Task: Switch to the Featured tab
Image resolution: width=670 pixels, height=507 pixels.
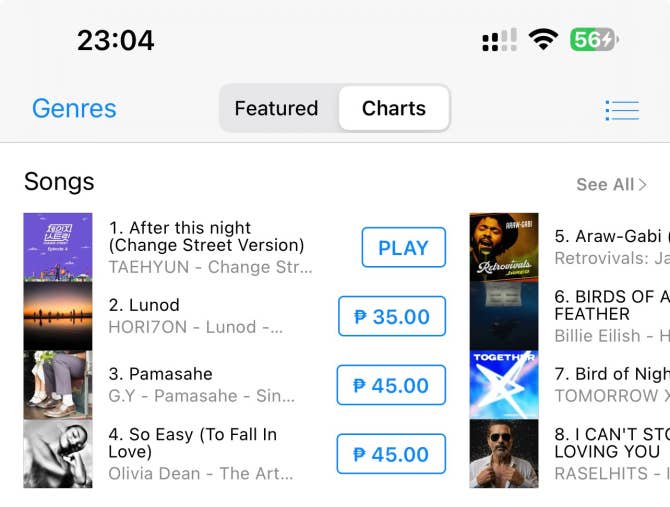Action: [x=276, y=108]
